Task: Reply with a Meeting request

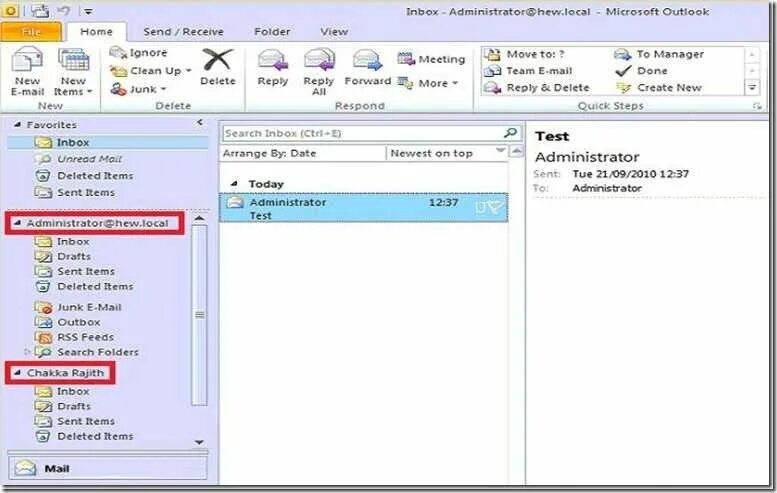Action: coord(431,59)
